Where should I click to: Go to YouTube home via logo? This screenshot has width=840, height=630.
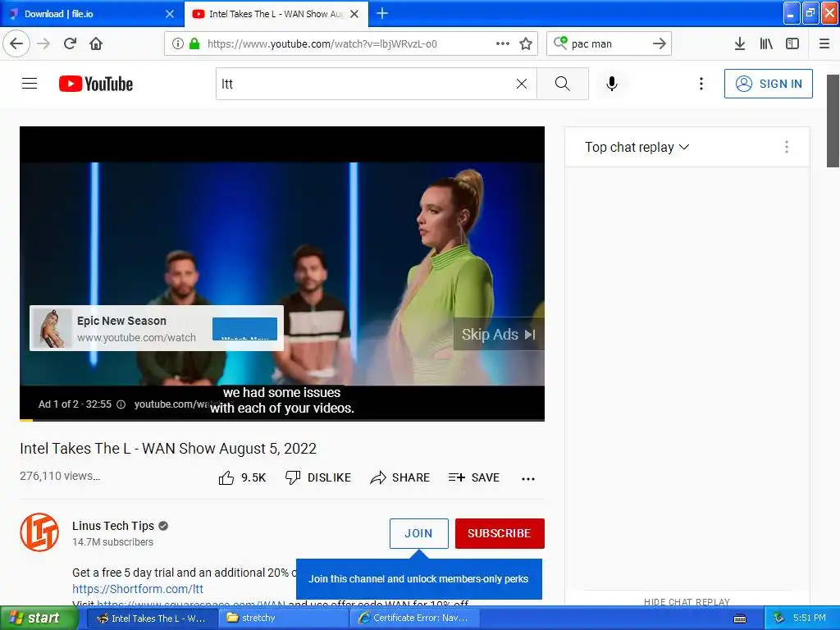(96, 84)
